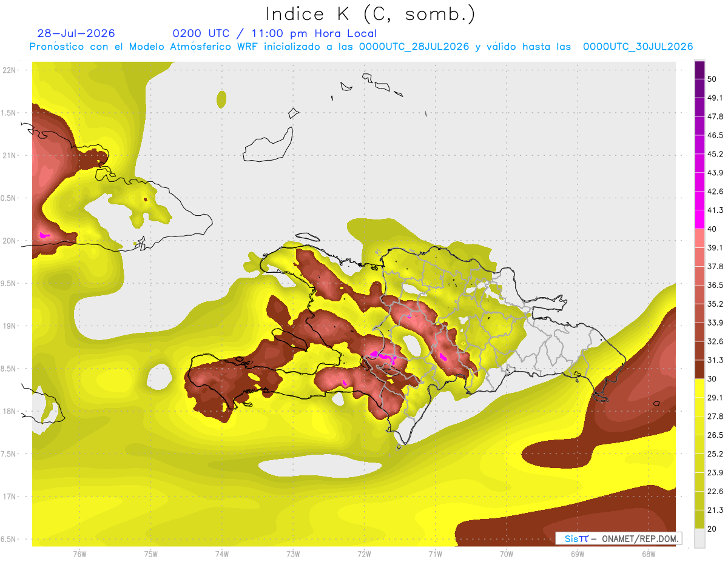Click the "73W" longitude axis label
This screenshot has height=562, width=728.
tap(293, 554)
